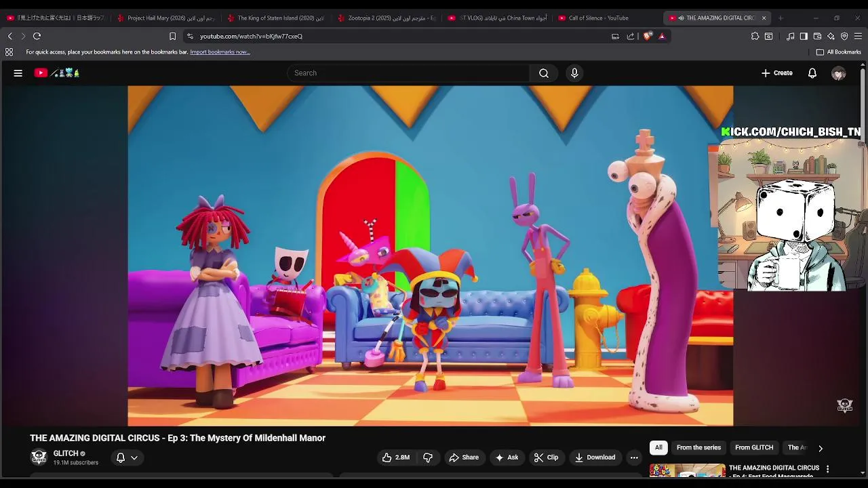Expand the notification preference dropdown arrow
868x488 pixels.
[134, 457]
